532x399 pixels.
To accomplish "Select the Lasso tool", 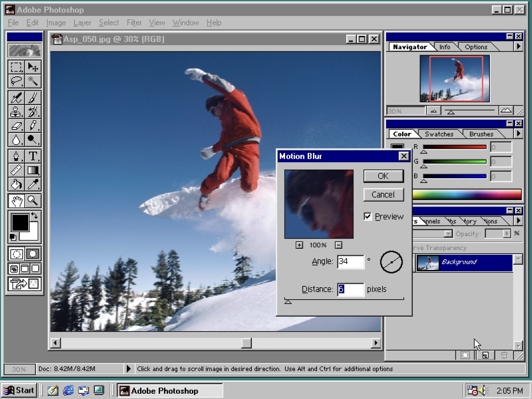I will (16, 81).
